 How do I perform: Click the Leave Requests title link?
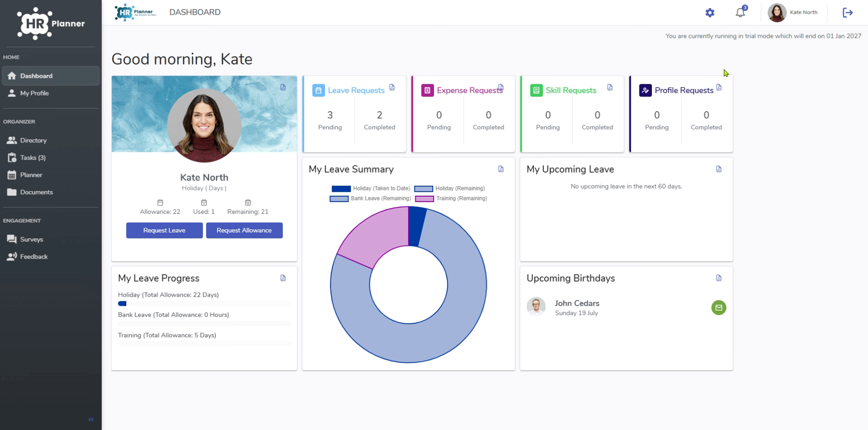click(356, 90)
